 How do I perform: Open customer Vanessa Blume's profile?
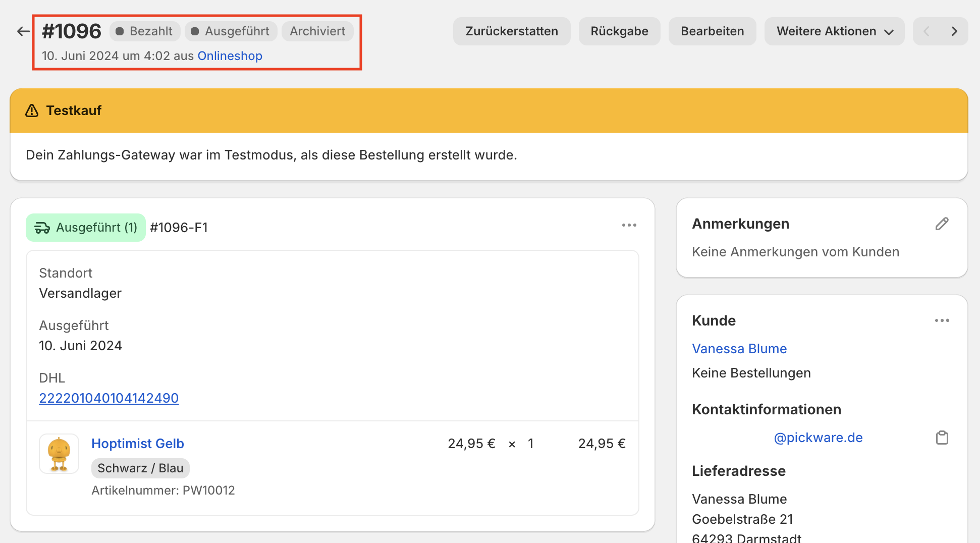click(x=739, y=348)
